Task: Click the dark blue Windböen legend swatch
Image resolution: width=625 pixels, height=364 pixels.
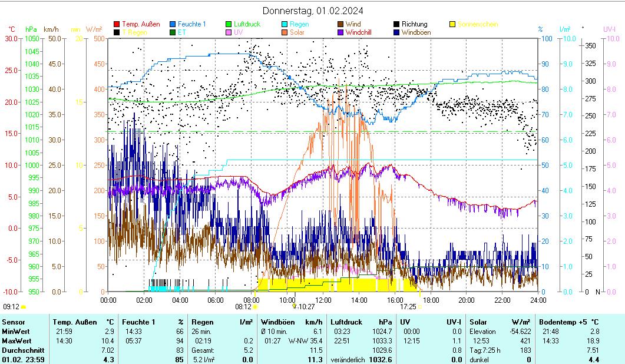Action: (x=396, y=33)
